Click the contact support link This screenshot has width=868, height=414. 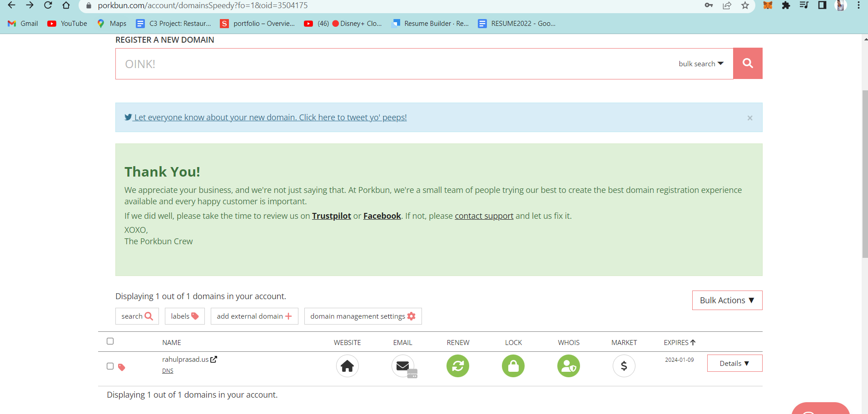(484, 216)
